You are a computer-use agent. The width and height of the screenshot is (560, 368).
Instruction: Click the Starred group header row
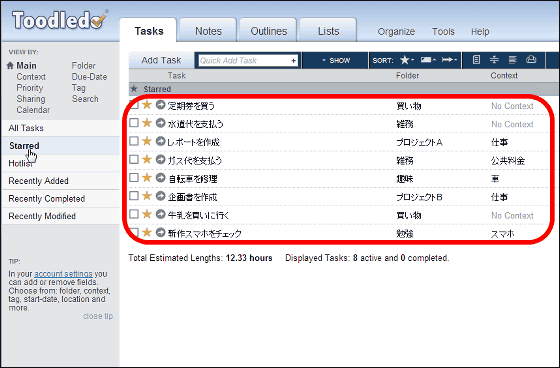(343, 89)
